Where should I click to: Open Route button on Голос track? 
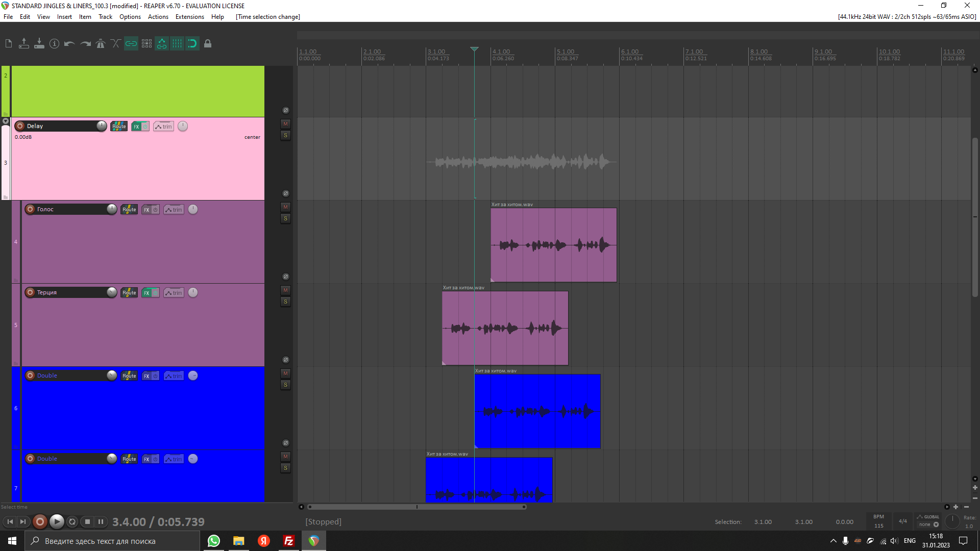129,210
